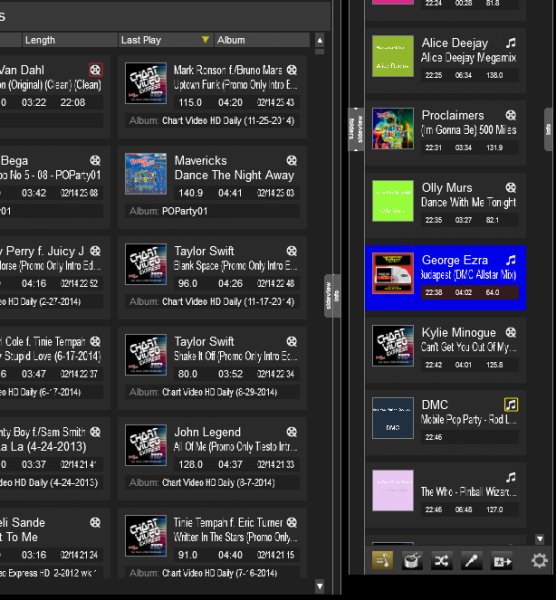Click video reel icon on Mavericks track
The image size is (556, 600).
pyautogui.click(x=292, y=160)
